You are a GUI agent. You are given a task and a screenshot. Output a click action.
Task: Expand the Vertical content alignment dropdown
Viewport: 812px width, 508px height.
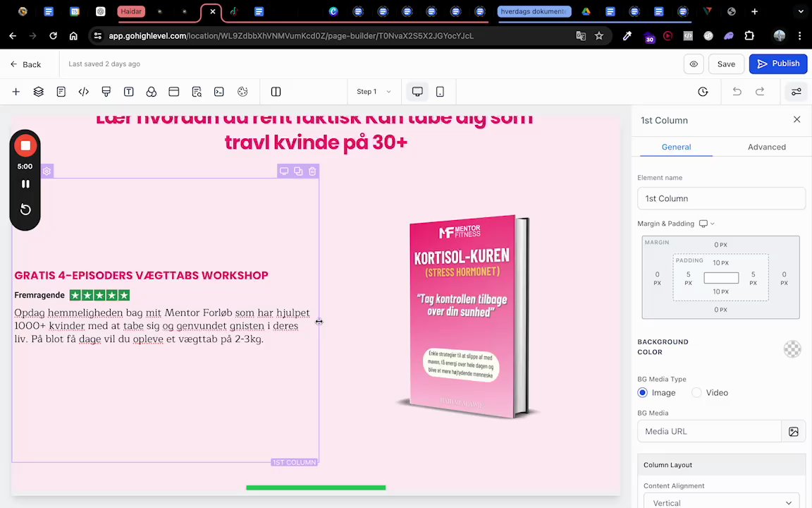pos(721,502)
